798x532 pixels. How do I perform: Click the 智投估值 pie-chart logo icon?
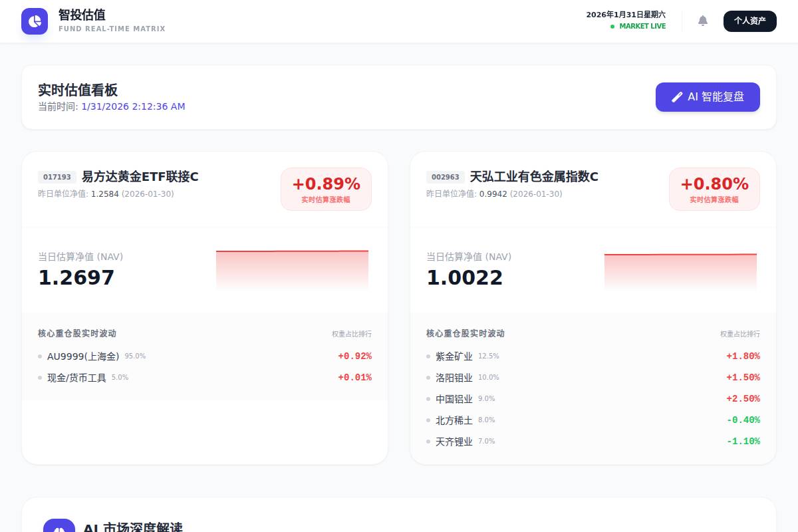pos(35,21)
